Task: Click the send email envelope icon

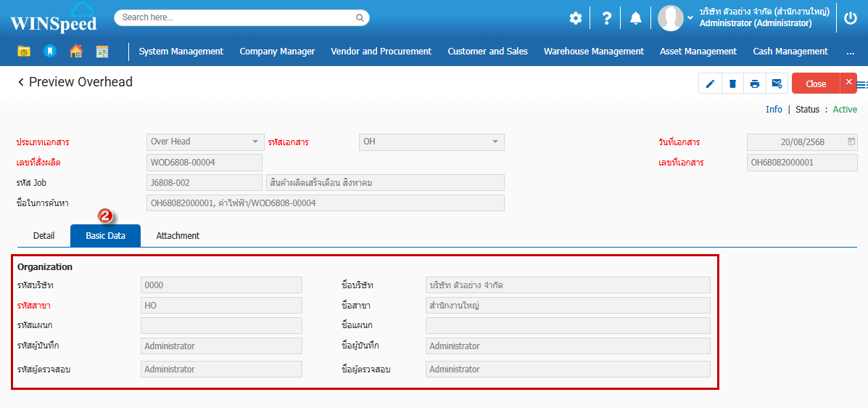Action: click(777, 83)
